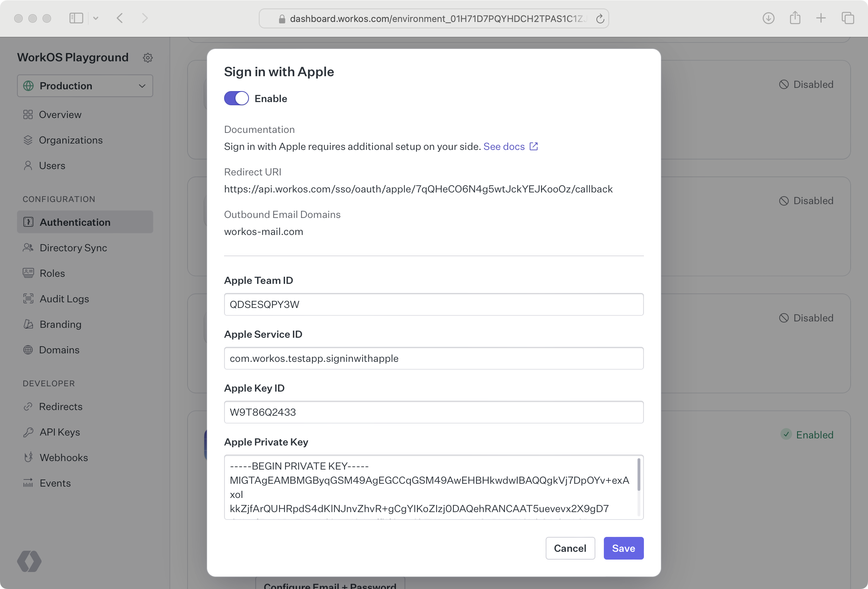Select Organizations in the sidebar
The image size is (868, 589).
tap(71, 140)
